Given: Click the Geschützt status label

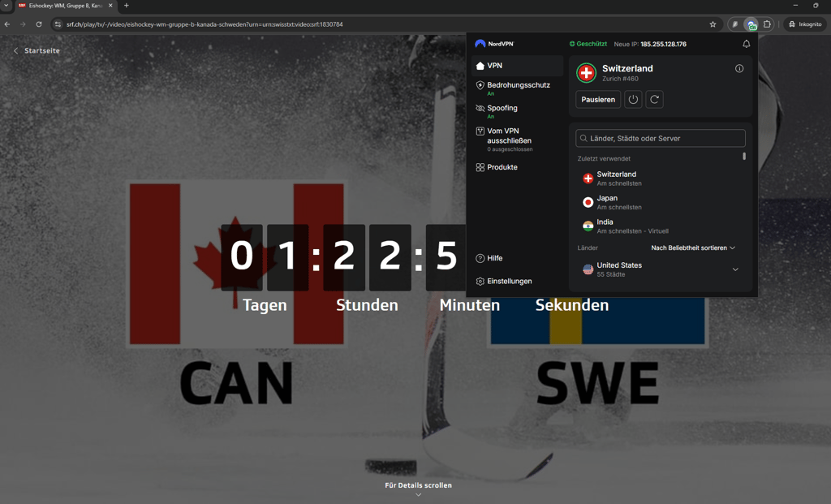Looking at the screenshot, I should [588, 44].
